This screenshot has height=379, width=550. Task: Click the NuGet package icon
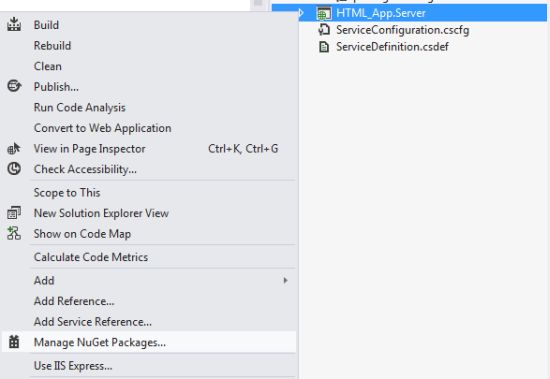pyautogui.click(x=14, y=342)
